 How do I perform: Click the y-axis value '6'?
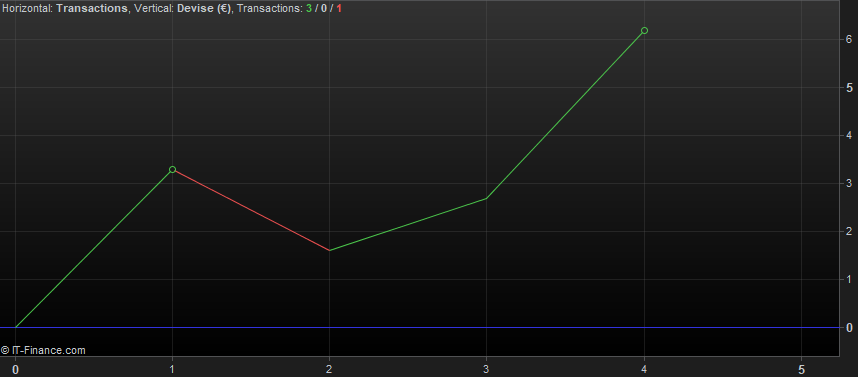(848, 39)
